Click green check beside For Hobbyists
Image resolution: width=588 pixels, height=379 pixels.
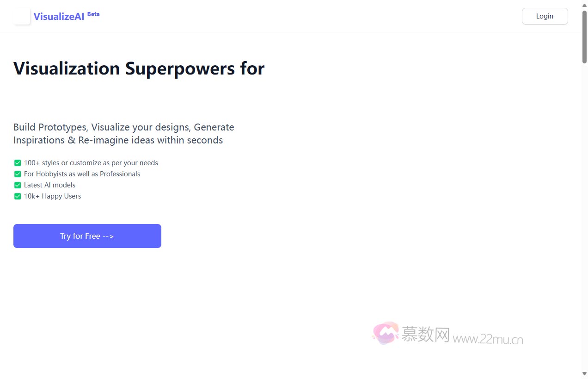[18, 174]
